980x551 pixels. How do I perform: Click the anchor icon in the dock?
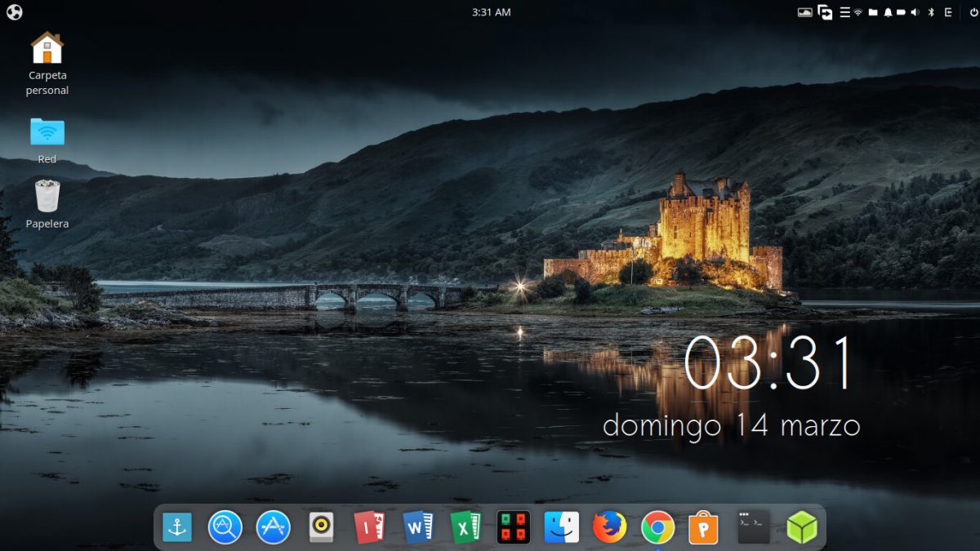[176, 528]
